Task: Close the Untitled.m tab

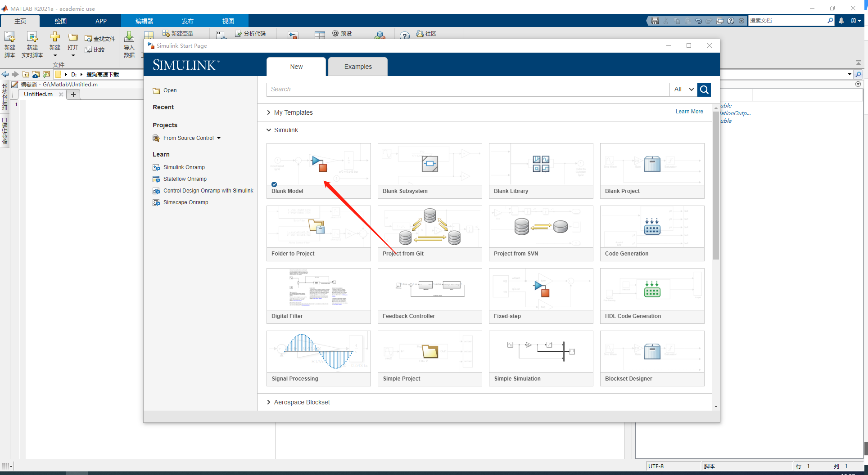Action: pyautogui.click(x=61, y=94)
